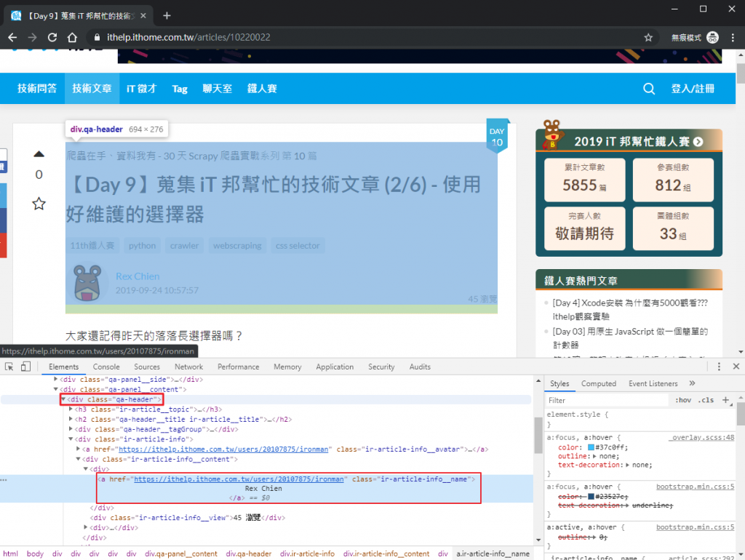Switch to the Application tab

pos(335,367)
